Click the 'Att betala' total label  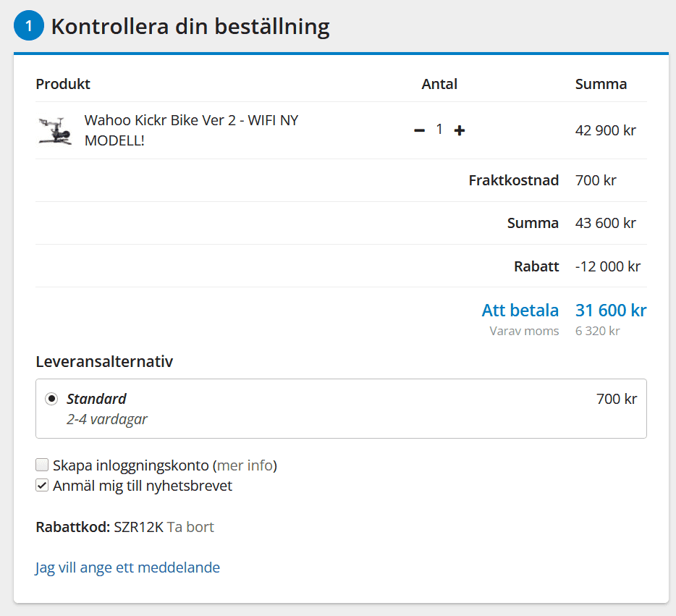[520, 311]
